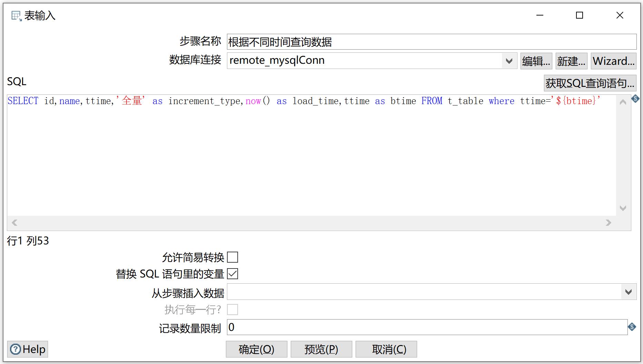Click the 新建... connection button
Image resolution: width=643 pixels, height=364 pixels.
click(571, 61)
